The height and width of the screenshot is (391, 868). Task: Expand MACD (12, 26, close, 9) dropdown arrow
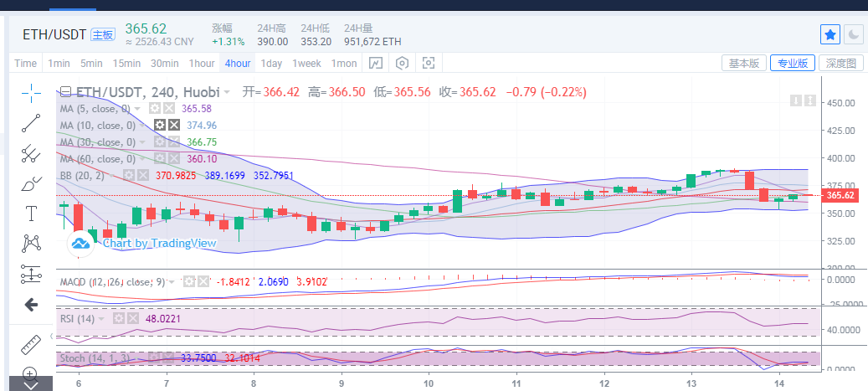click(x=172, y=282)
